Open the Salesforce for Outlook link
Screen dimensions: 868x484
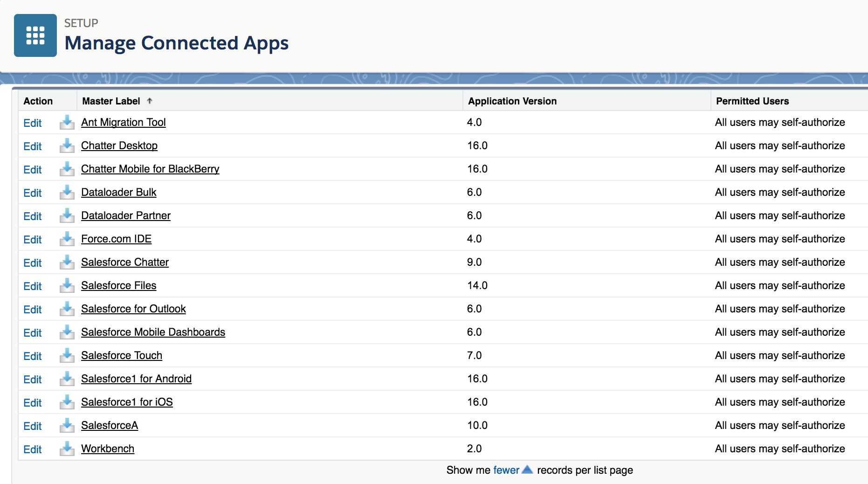(x=133, y=309)
